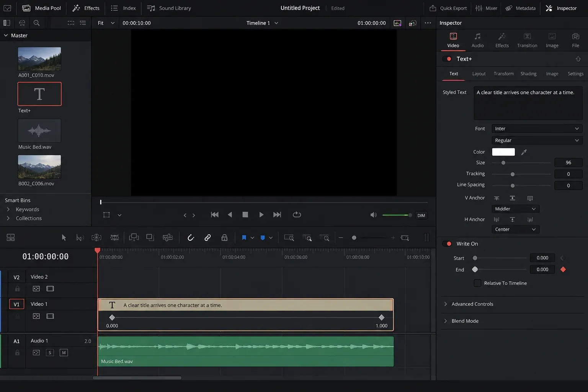Select the Blade Edit Mode tool
The height and width of the screenshot is (392, 588).
(114, 238)
